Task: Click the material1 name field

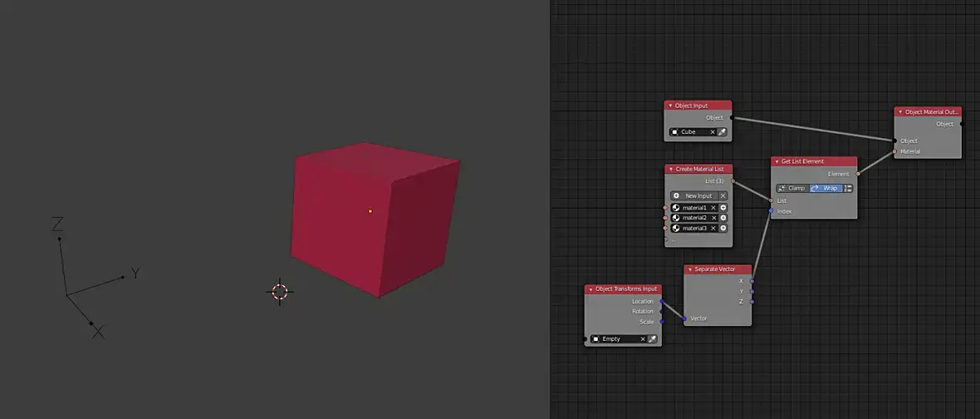Action: (694, 208)
